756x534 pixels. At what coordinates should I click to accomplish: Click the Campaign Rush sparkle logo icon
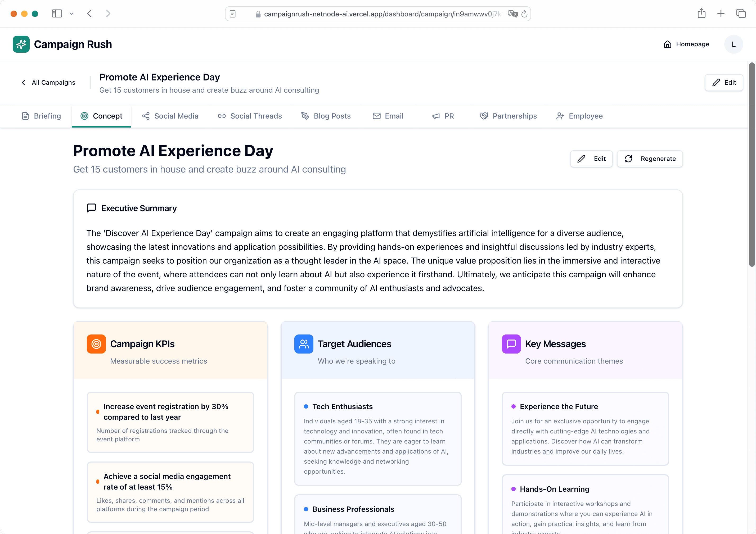coord(21,44)
